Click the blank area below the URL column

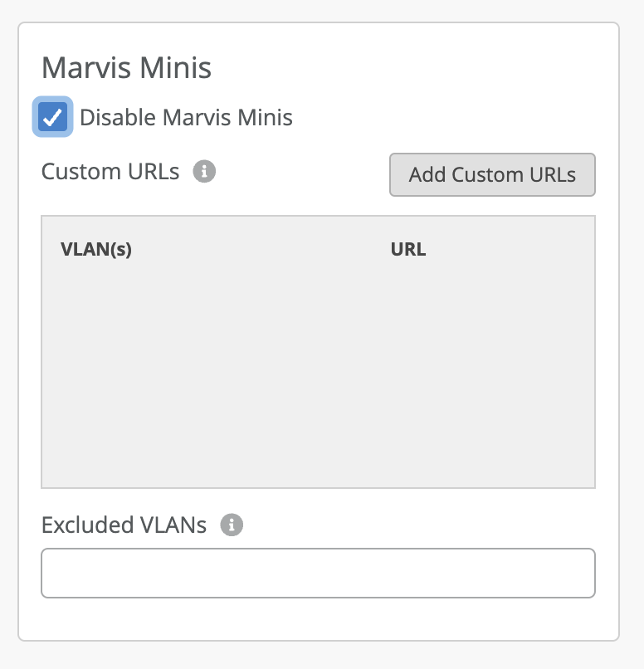(x=481, y=374)
